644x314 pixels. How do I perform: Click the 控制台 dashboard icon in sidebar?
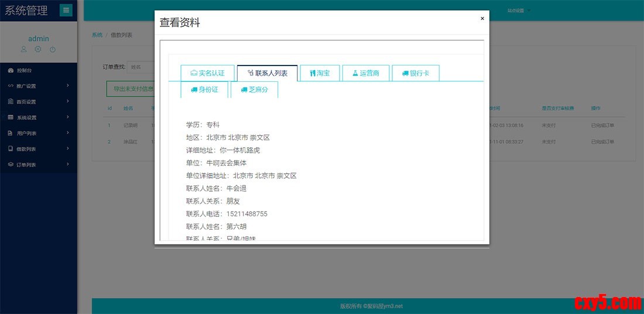pos(11,71)
